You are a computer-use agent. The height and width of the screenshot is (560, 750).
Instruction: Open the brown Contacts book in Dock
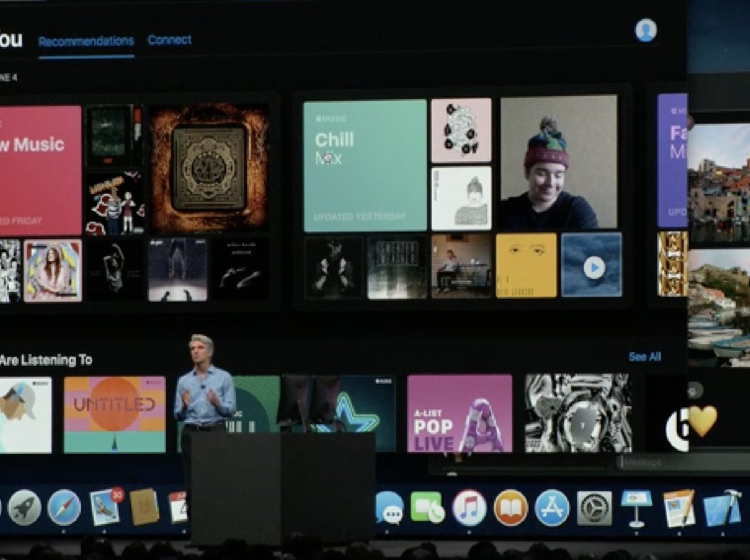(x=144, y=506)
